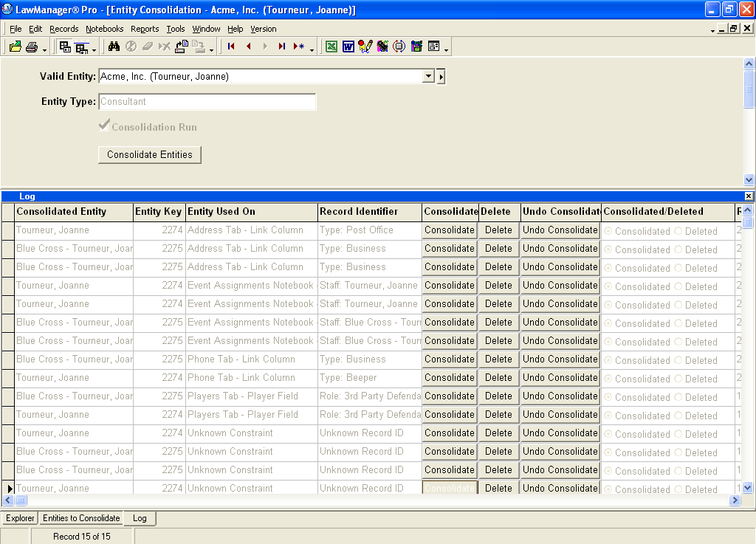Click the Log grid vertical scrollbar thumb

pyautogui.click(x=747, y=222)
